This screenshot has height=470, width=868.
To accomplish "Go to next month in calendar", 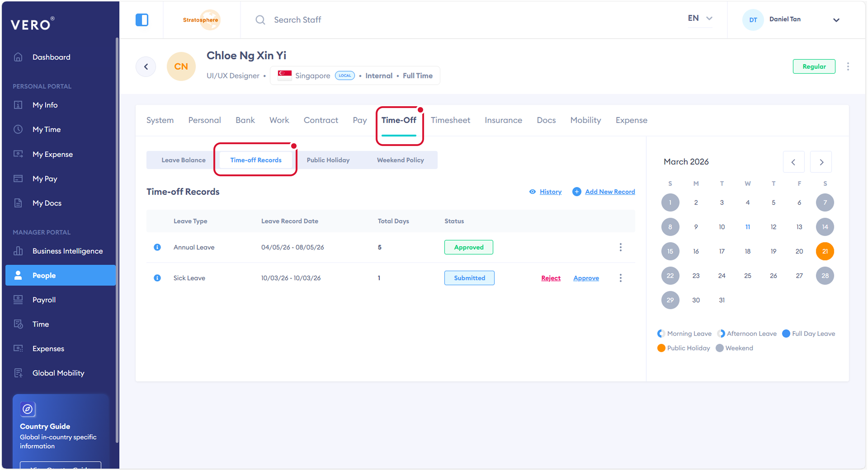I will [821, 162].
